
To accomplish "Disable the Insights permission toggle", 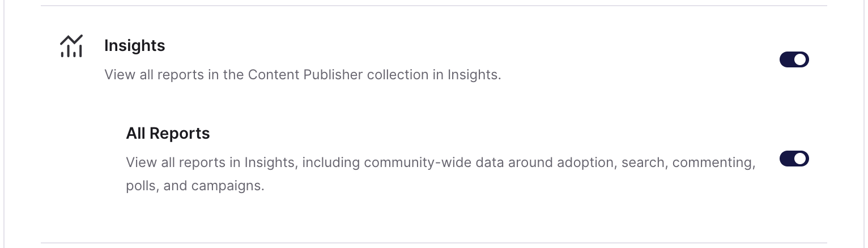I will click(794, 59).
